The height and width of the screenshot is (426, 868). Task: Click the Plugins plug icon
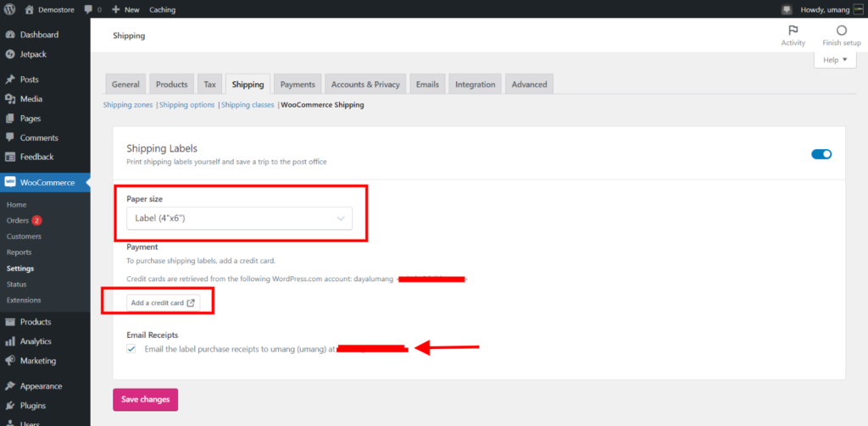click(x=9, y=406)
